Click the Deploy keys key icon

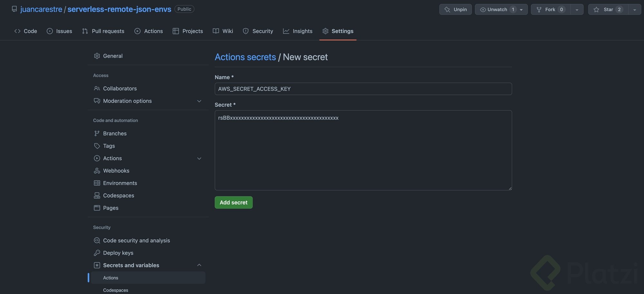(97, 253)
